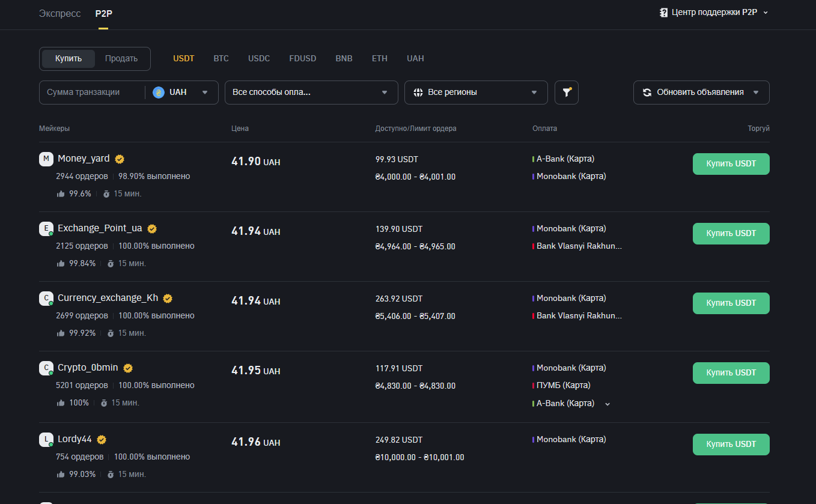816x504 pixels.
Task: Buy USDT from Money_yard
Action: tap(731, 164)
